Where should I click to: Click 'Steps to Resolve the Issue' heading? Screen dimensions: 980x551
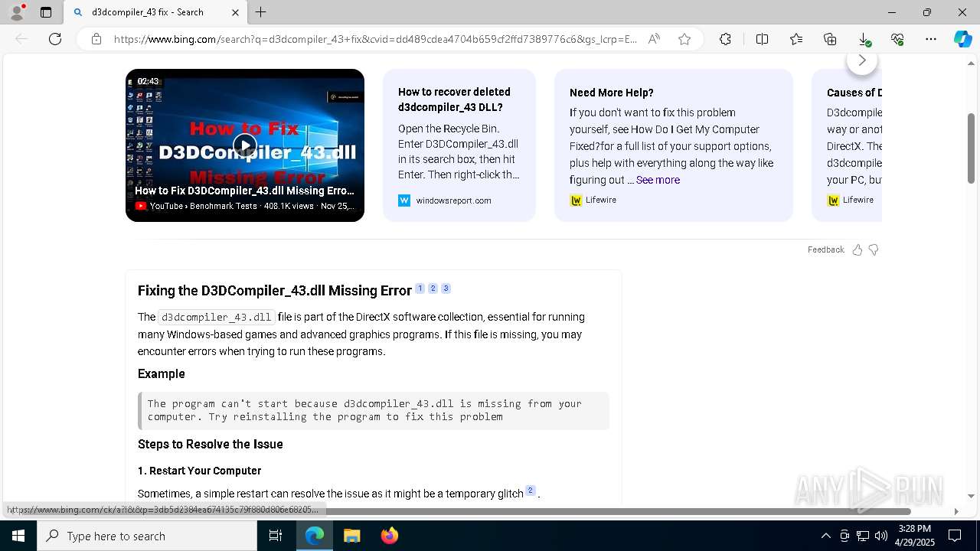click(211, 444)
